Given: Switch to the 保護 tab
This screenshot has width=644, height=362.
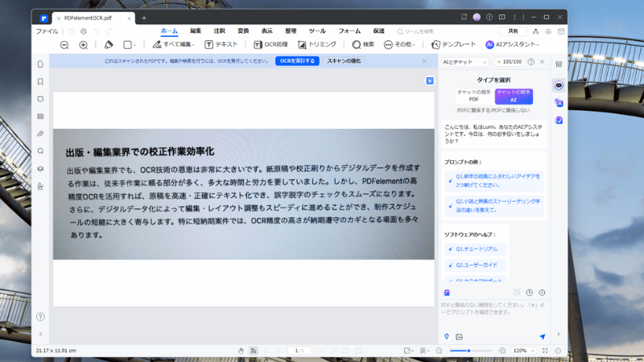Looking at the screenshot, I should pos(378,31).
